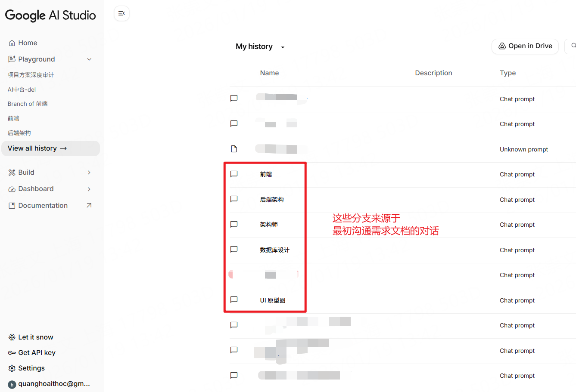Click the Name column header
Image resolution: width=576 pixels, height=392 pixels.
(x=269, y=73)
